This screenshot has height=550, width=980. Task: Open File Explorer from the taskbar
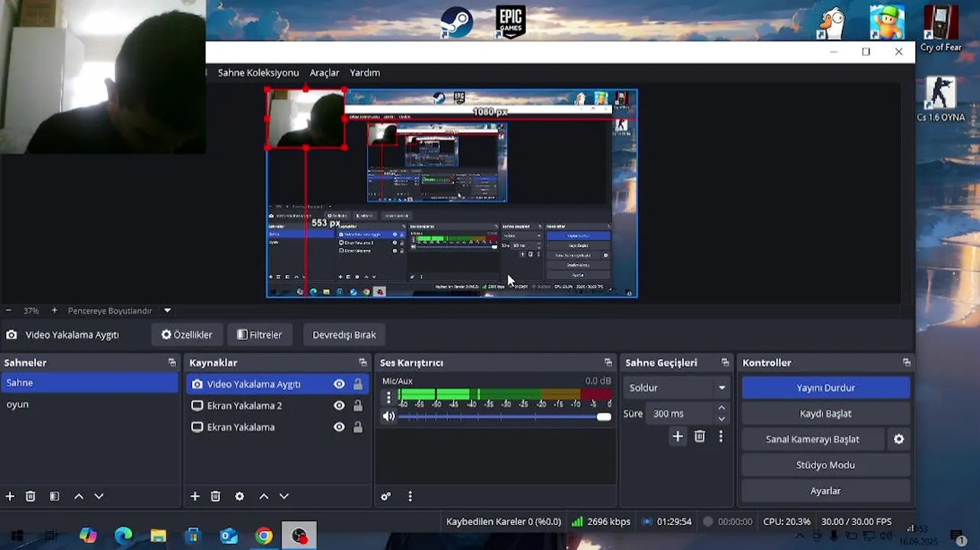(x=158, y=536)
